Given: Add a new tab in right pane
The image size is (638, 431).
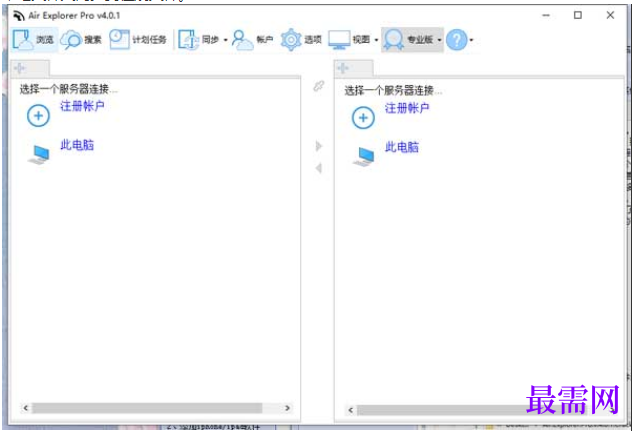Looking at the screenshot, I should point(343,68).
